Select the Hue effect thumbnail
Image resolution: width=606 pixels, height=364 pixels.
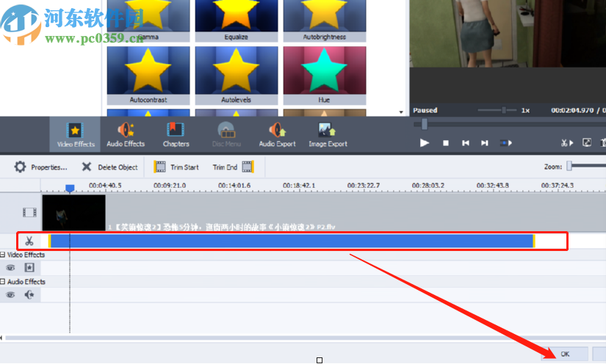point(324,76)
